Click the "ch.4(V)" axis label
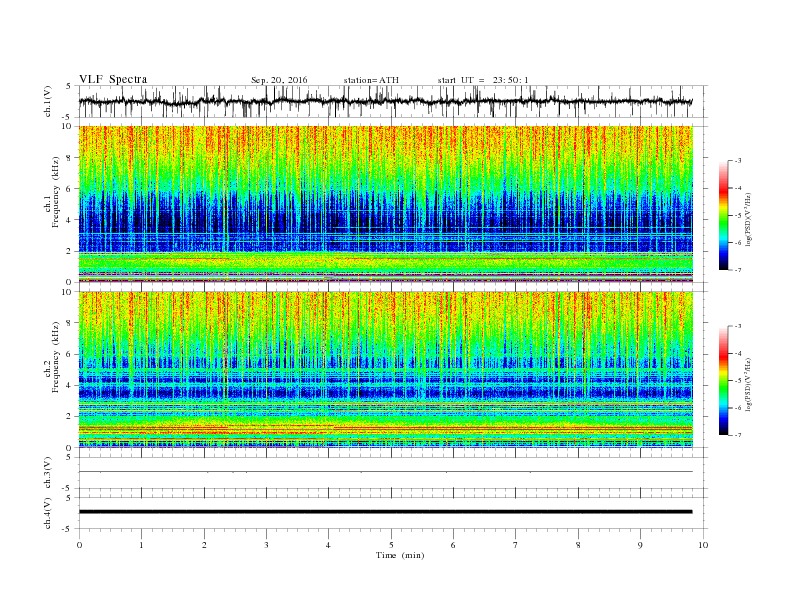 coord(48,513)
